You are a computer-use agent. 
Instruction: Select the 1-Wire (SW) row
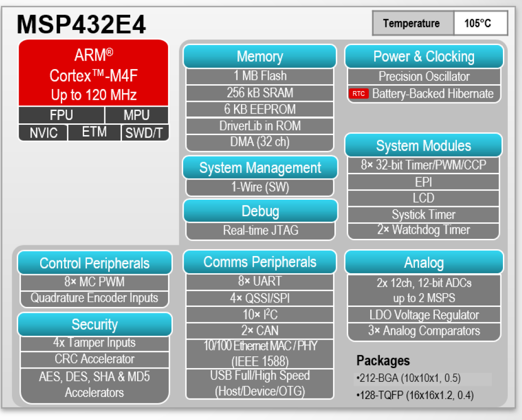tap(260, 187)
